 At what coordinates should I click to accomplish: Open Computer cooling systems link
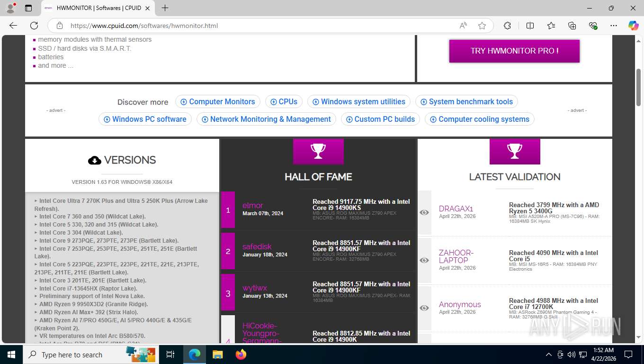[480, 119]
